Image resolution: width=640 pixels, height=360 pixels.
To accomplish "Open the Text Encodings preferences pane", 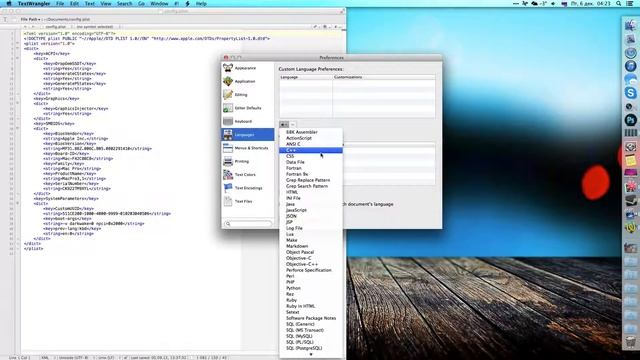I will coord(247,188).
